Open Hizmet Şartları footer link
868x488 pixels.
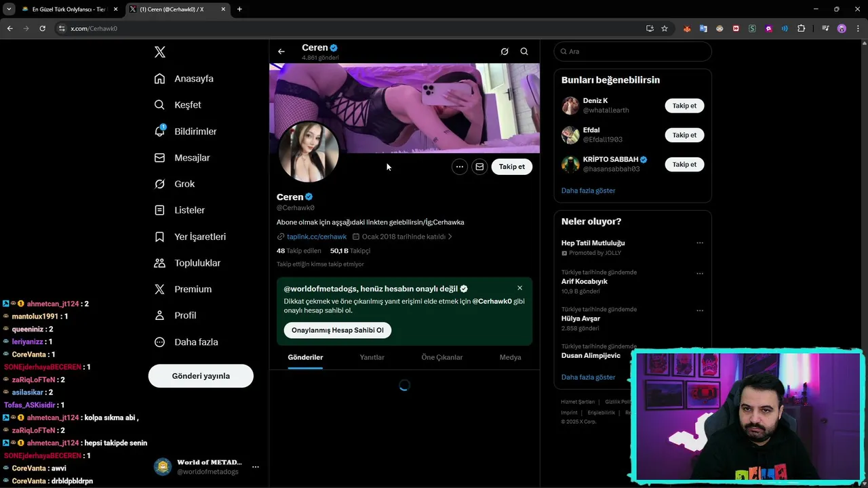tap(578, 402)
